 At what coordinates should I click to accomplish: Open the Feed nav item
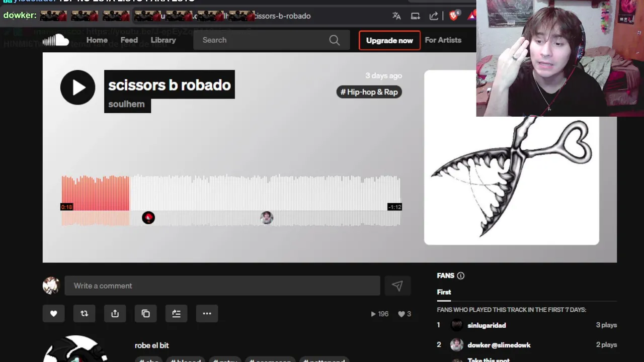click(x=129, y=40)
